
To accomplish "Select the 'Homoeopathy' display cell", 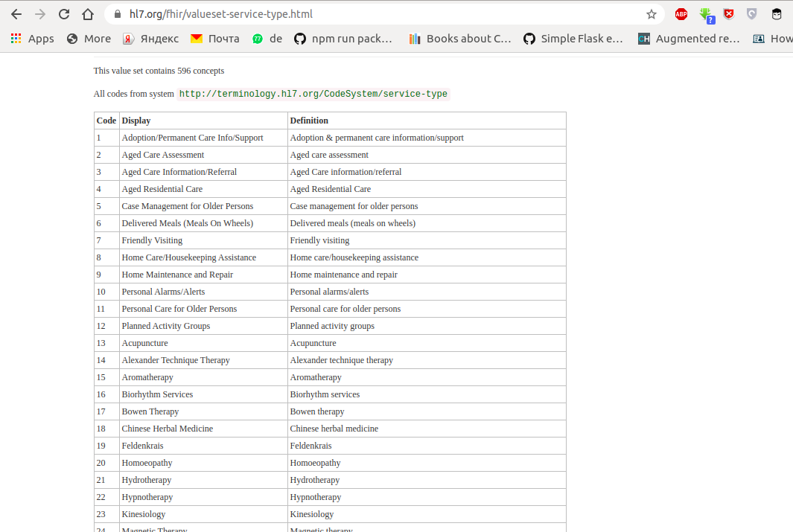I will (203, 464).
